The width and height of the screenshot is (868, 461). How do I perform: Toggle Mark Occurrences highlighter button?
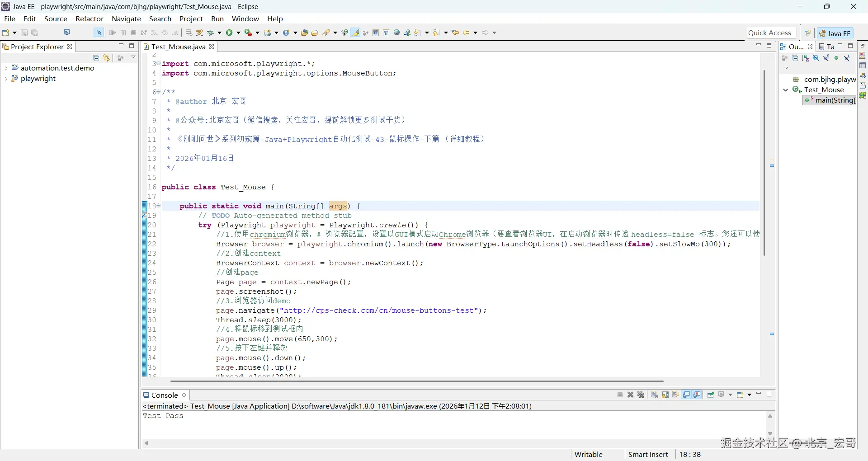[x=356, y=33]
